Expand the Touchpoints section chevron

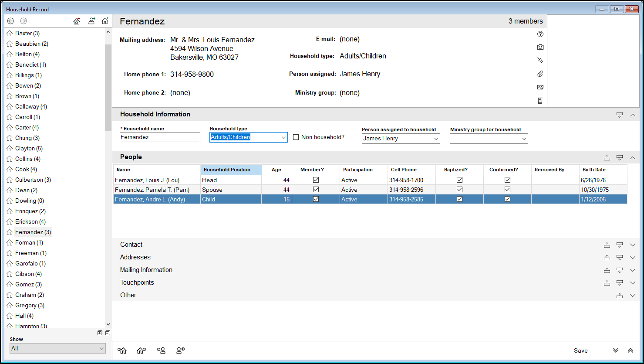[633, 282]
